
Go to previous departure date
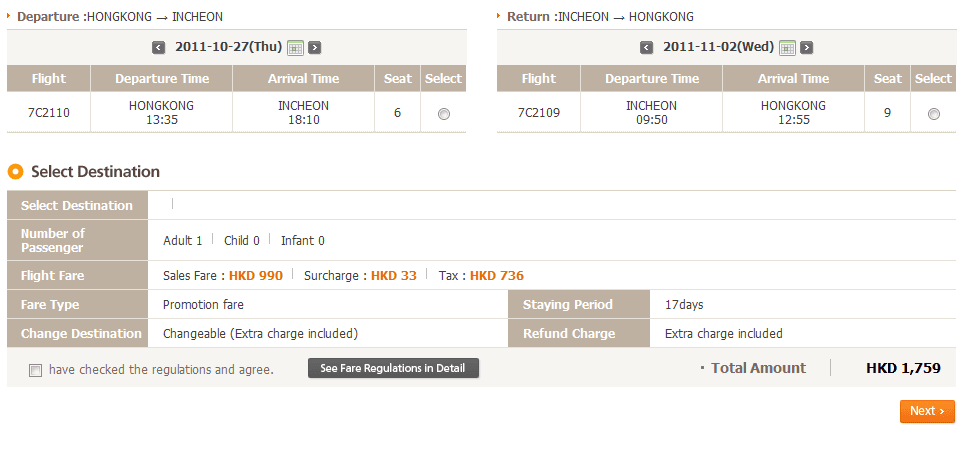click(158, 47)
